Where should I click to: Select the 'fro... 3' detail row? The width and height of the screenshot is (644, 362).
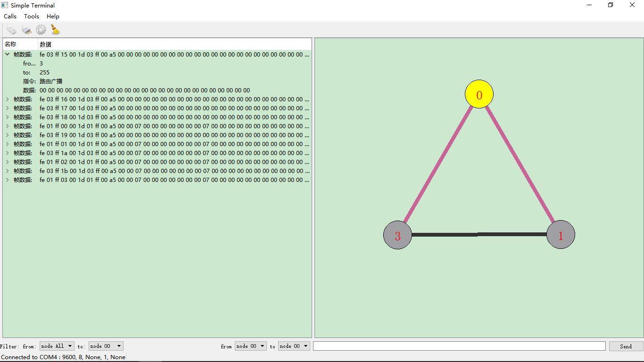coord(157,63)
